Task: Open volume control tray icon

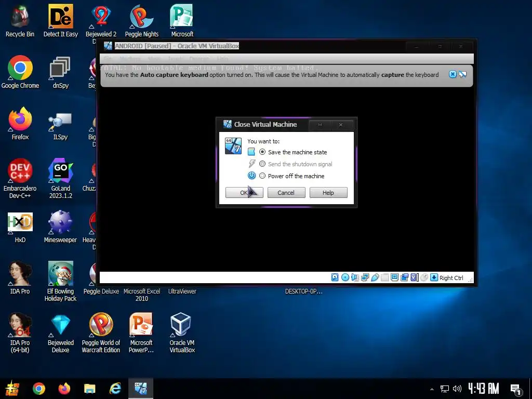Action: pyautogui.click(x=457, y=389)
